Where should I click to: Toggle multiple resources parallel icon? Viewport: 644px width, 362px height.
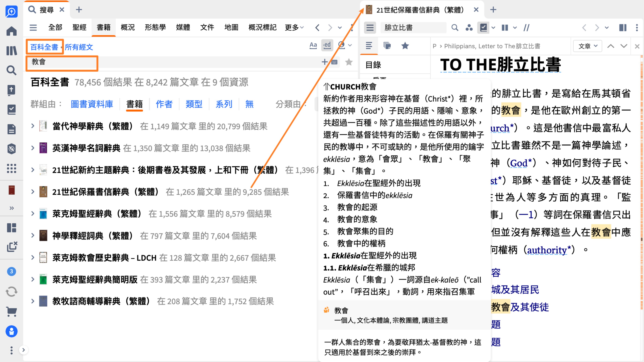505,27
